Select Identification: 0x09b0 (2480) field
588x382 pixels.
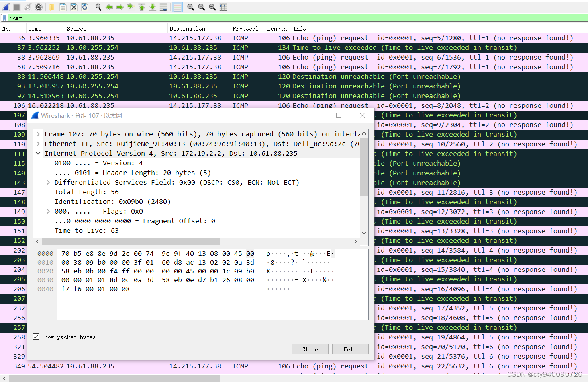pyautogui.click(x=112, y=201)
